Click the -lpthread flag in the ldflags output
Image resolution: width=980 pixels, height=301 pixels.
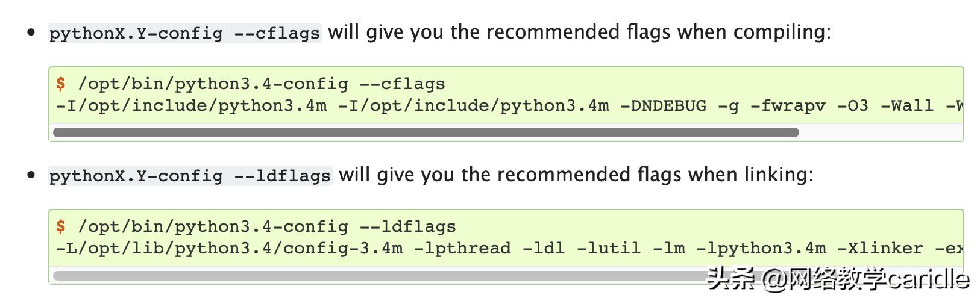462,248
